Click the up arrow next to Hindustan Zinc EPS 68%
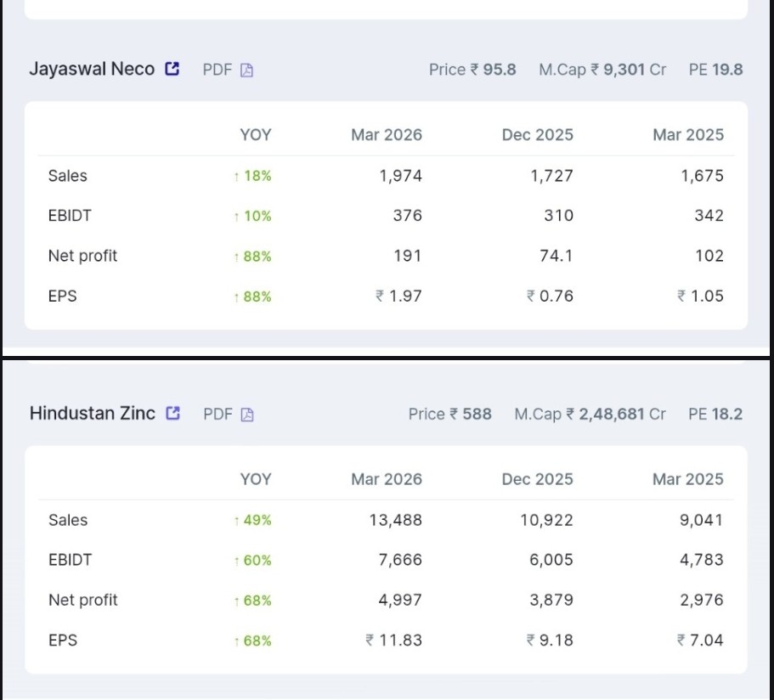774x700 pixels. click(x=236, y=640)
